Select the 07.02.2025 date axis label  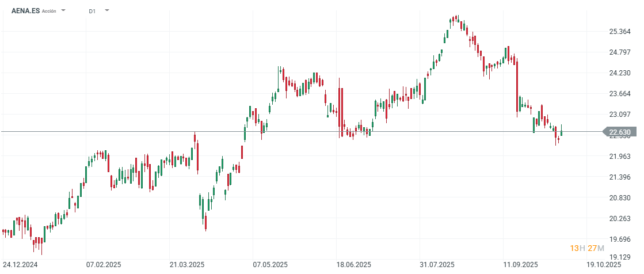(103, 265)
